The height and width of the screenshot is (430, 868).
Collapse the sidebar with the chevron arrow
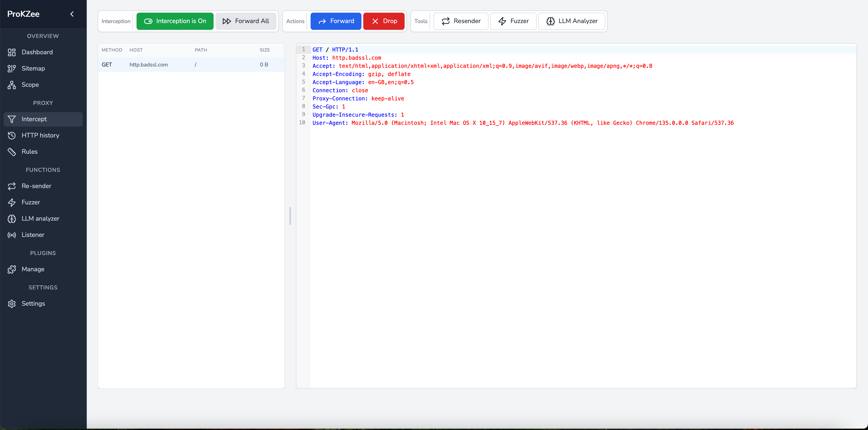(72, 14)
